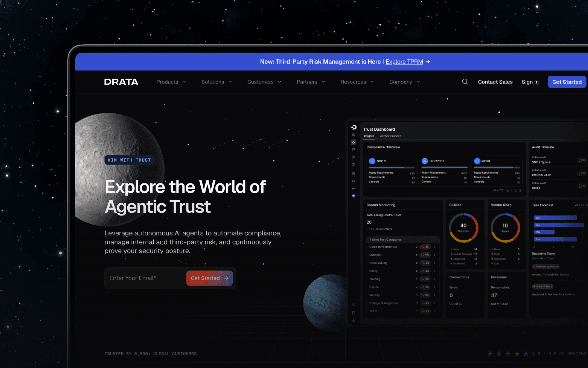Click the SOC 2 readiness progress bar
The image size is (588, 368).
(392, 168)
